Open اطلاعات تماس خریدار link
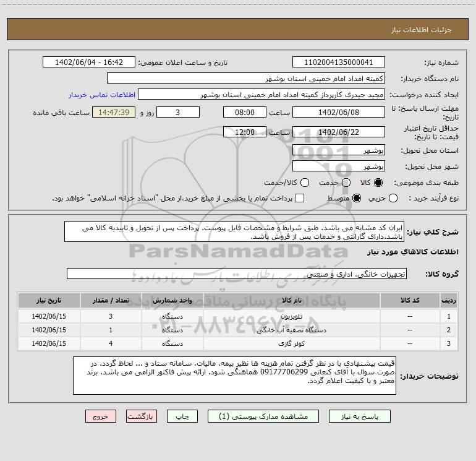 [x=102, y=95]
